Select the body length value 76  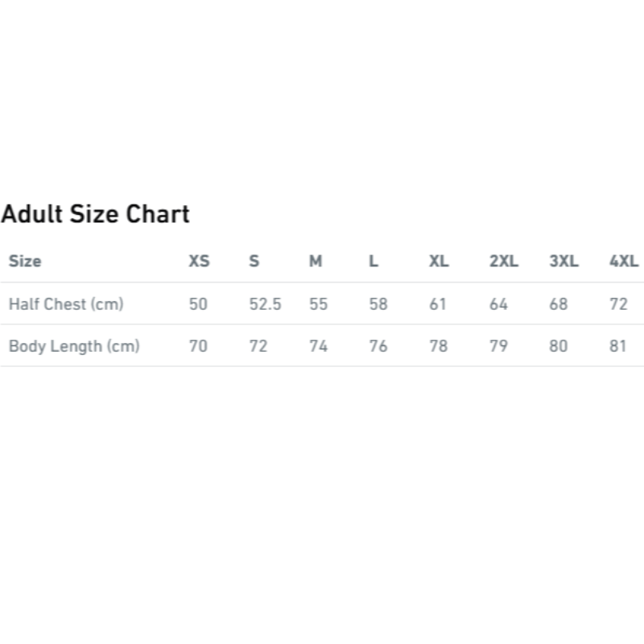(x=378, y=346)
